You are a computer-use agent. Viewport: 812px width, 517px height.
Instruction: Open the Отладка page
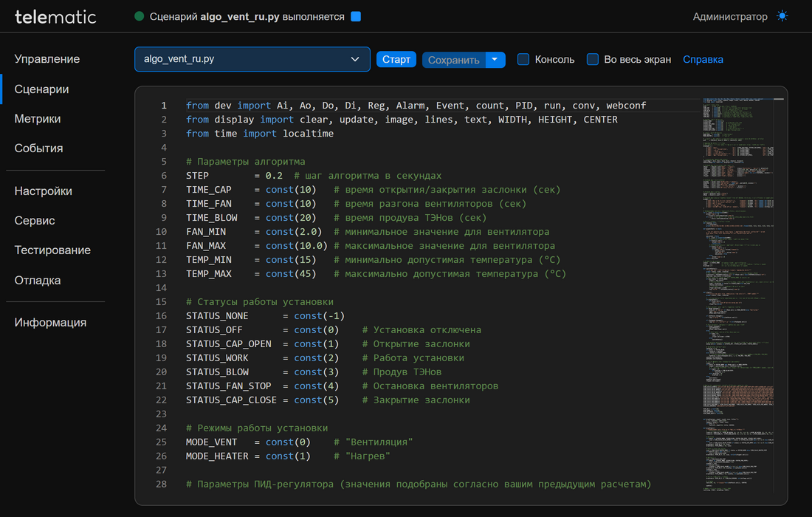38,281
